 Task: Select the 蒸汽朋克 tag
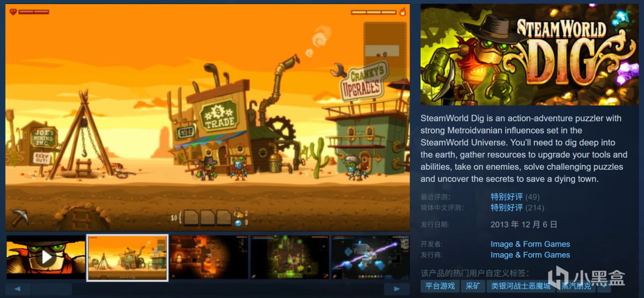[x=577, y=286]
